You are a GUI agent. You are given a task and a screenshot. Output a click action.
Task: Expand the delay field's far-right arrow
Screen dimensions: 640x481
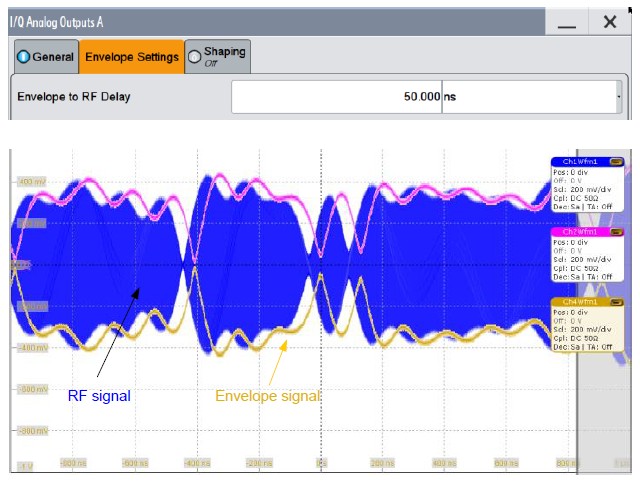coord(619,97)
